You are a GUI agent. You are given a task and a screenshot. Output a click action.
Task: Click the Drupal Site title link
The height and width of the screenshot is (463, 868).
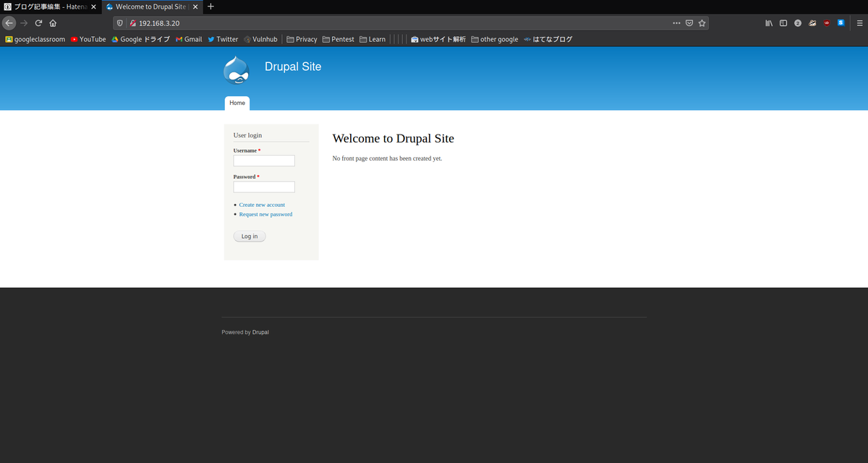pyautogui.click(x=293, y=67)
